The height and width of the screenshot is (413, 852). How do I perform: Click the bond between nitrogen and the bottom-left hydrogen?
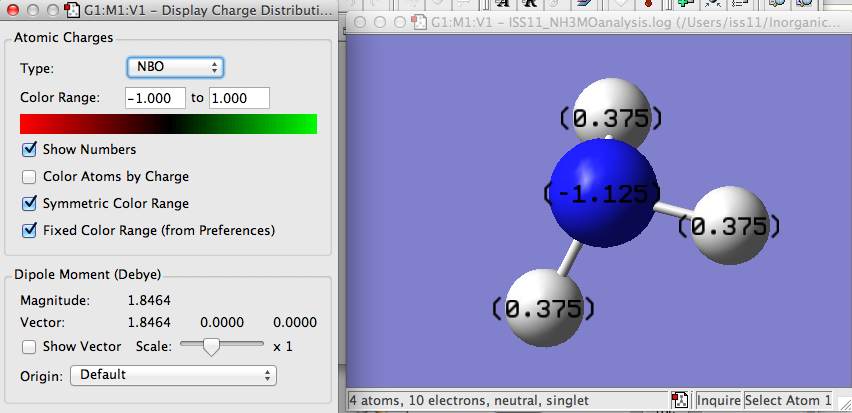click(x=571, y=259)
